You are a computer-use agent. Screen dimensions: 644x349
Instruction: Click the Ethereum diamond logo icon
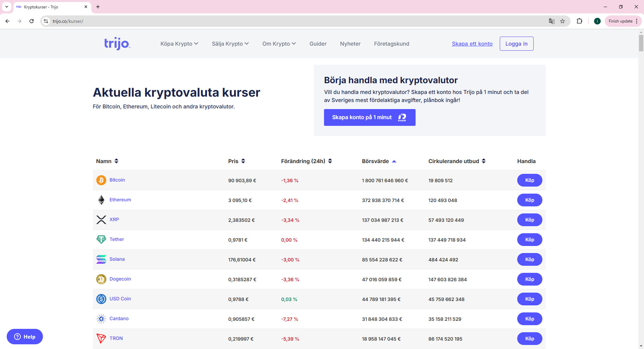[101, 200]
